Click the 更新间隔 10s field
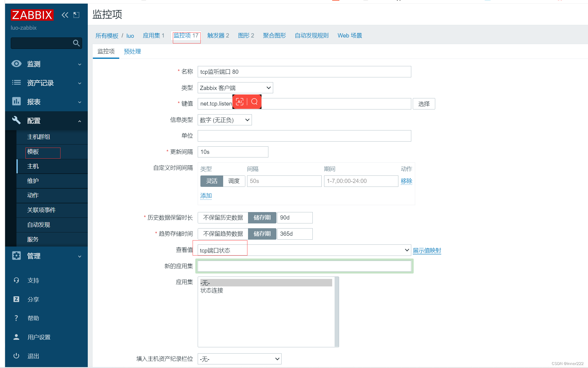The width and height of the screenshot is (588, 368). pyautogui.click(x=233, y=152)
